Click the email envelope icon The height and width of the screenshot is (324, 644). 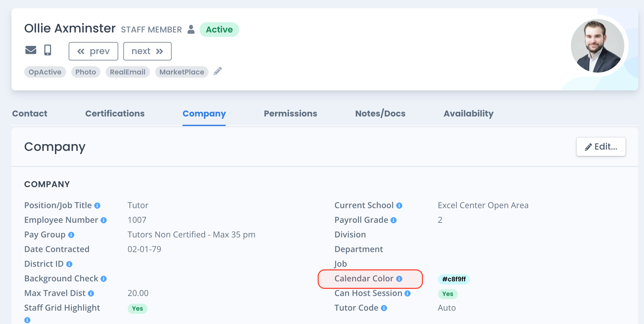click(x=31, y=50)
